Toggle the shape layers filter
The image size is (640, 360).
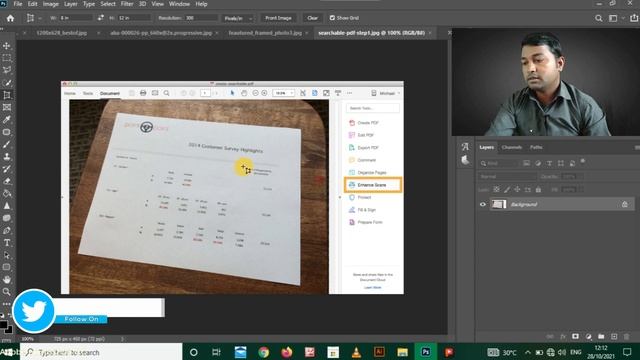(x=561, y=163)
